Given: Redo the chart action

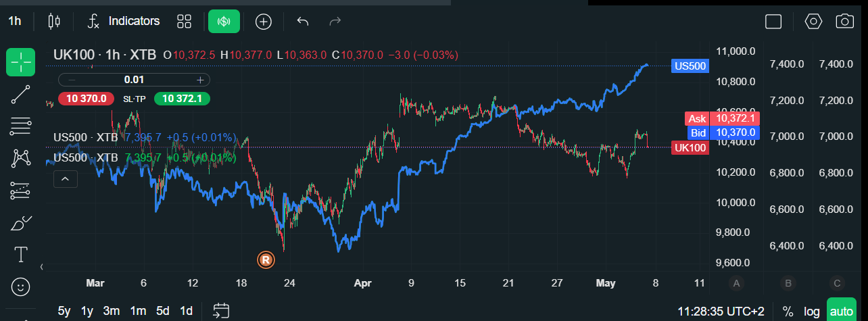Looking at the screenshot, I should coord(335,21).
